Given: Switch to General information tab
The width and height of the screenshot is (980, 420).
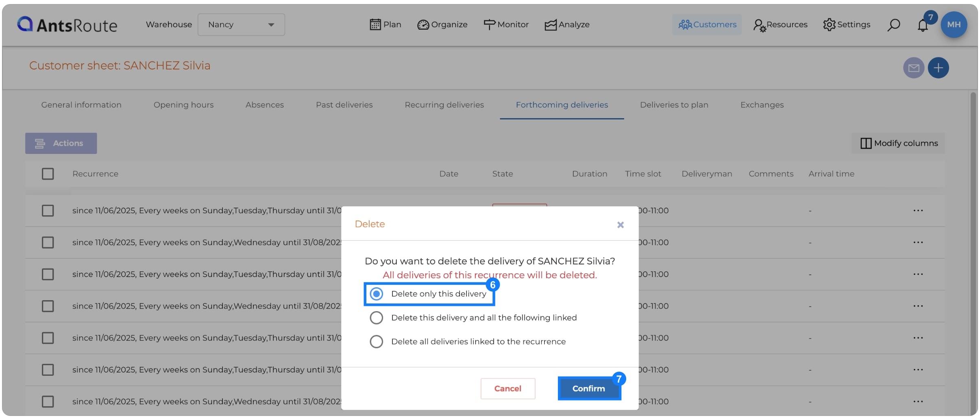Looking at the screenshot, I should pos(81,105).
